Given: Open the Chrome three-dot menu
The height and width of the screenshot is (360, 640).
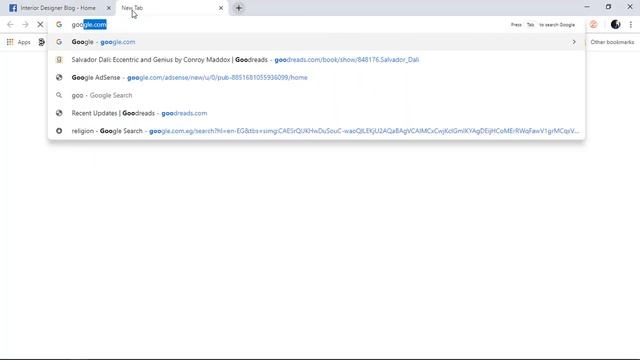Looking at the screenshot, I should [x=631, y=24].
